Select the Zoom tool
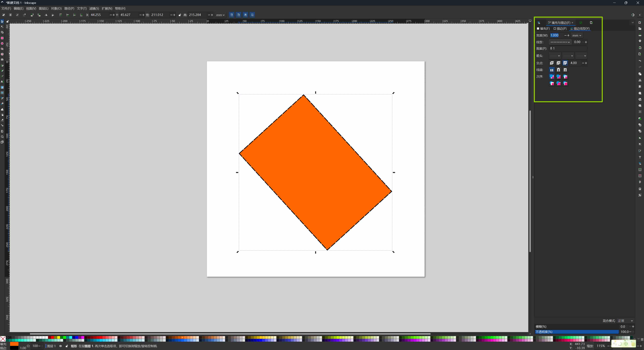This screenshot has width=644, height=350. point(2,137)
